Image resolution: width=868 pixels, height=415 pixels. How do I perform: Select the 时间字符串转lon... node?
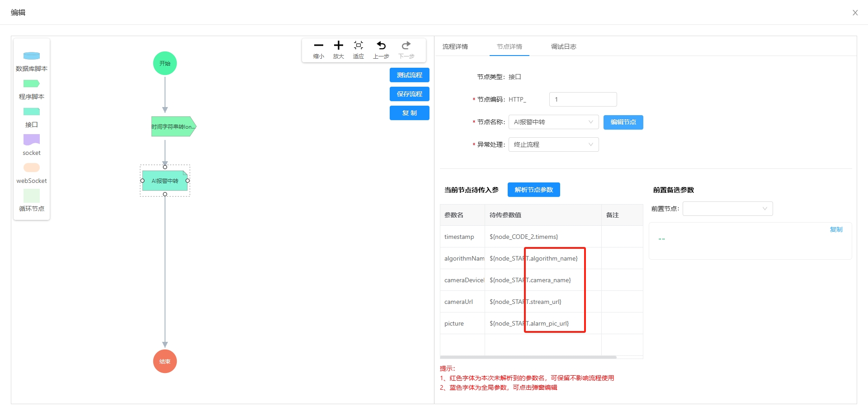[x=174, y=126]
